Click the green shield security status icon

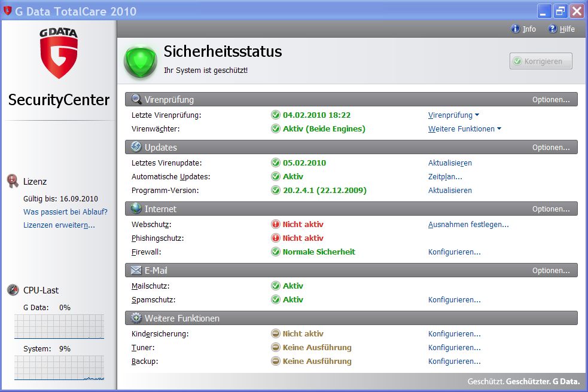(x=140, y=61)
